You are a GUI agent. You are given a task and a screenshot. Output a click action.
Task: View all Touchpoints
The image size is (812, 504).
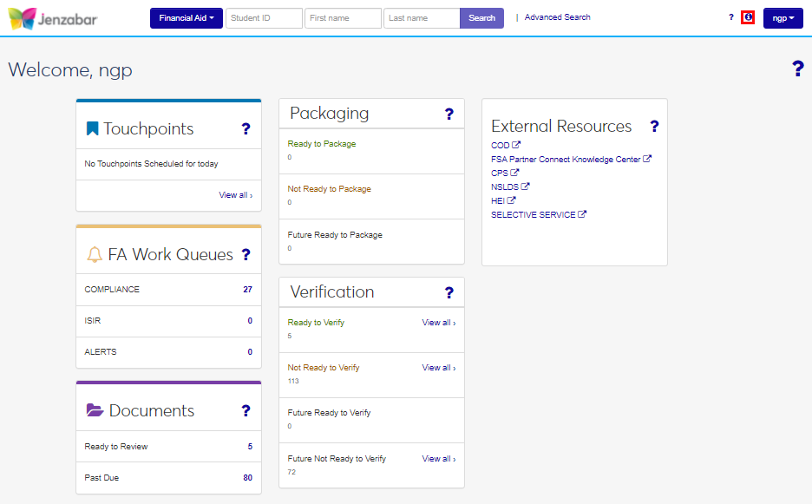tap(235, 195)
